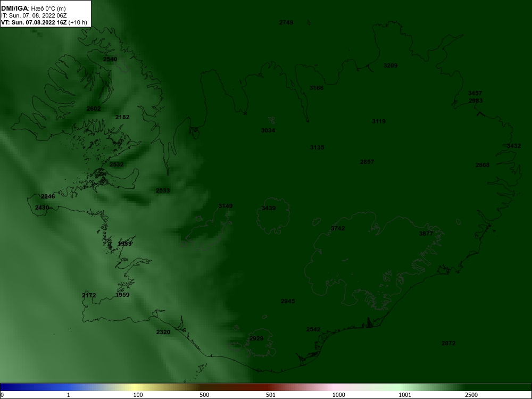532x399 pixels.
Task: Click the VT valid time 16Z line
Action: 44,23
